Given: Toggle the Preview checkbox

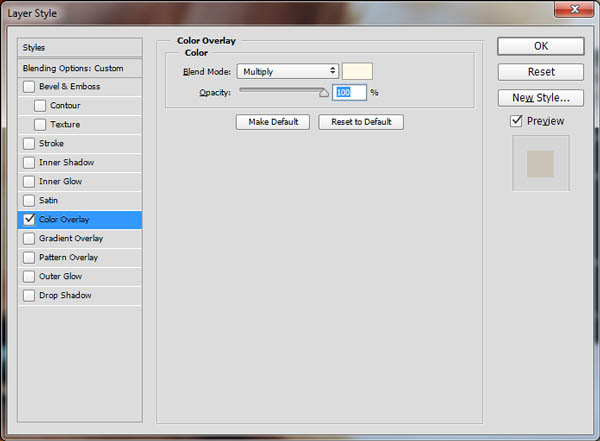Looking at the screenshot, I should pos(516,121).
